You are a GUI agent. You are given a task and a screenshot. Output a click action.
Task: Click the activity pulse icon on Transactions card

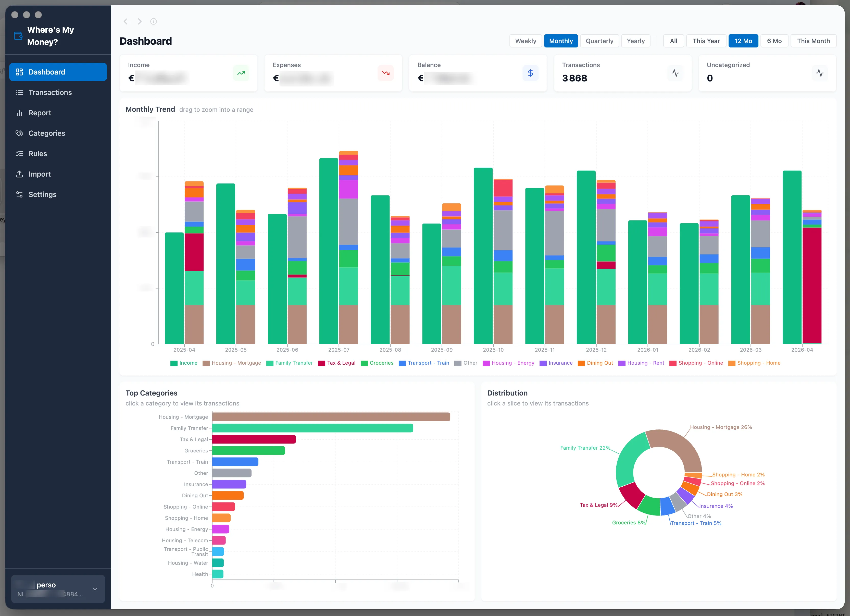pos(675,73)
